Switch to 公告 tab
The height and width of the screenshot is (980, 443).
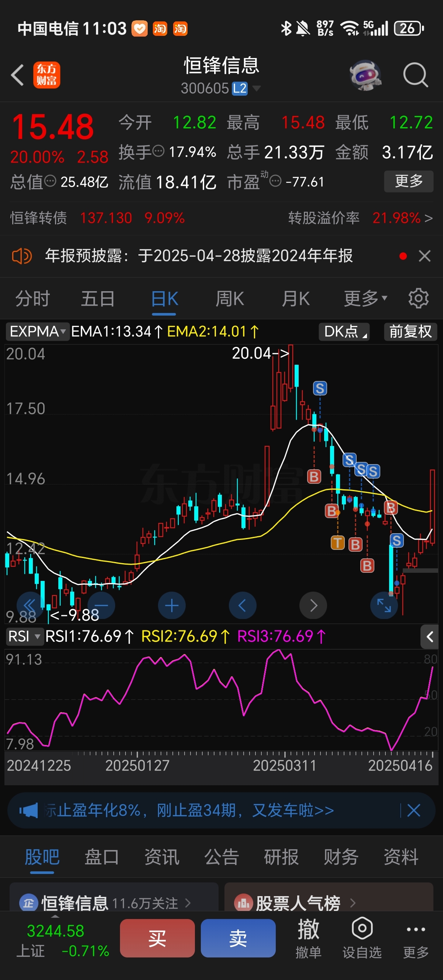222,857
